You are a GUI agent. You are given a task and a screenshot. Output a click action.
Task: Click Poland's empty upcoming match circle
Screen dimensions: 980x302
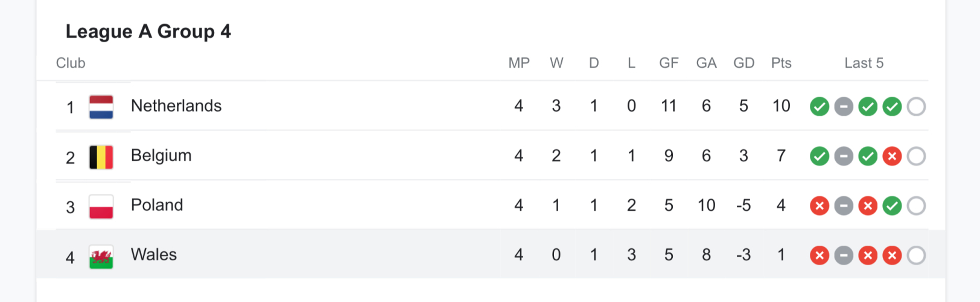point(915,206)
